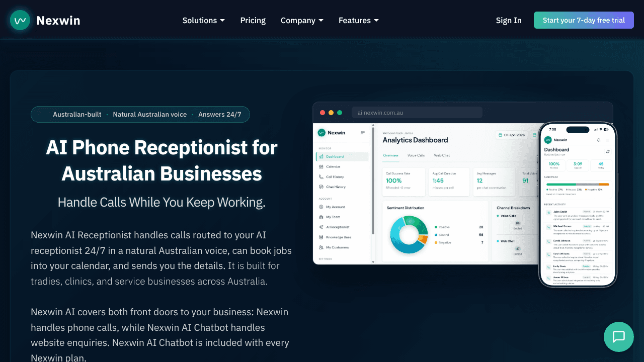This screenshot has width=644, height=362.
Task: Click 'Handle Calls While You Keep Working.' subheading
Action: click(162, 202)
